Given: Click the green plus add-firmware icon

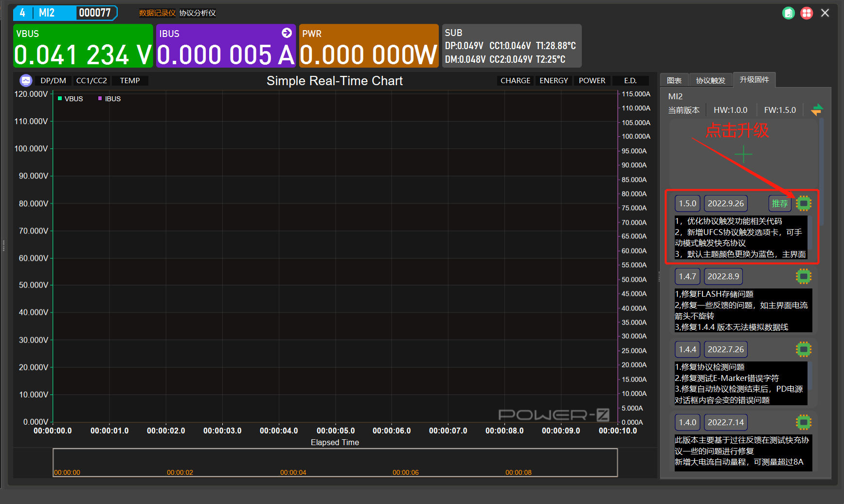Looking at the screenshot, I should (743, 155).
